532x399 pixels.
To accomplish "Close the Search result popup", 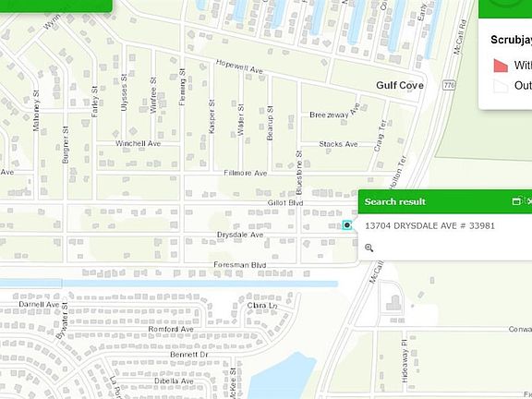I will pyautogui.click(x=529, y=201).
